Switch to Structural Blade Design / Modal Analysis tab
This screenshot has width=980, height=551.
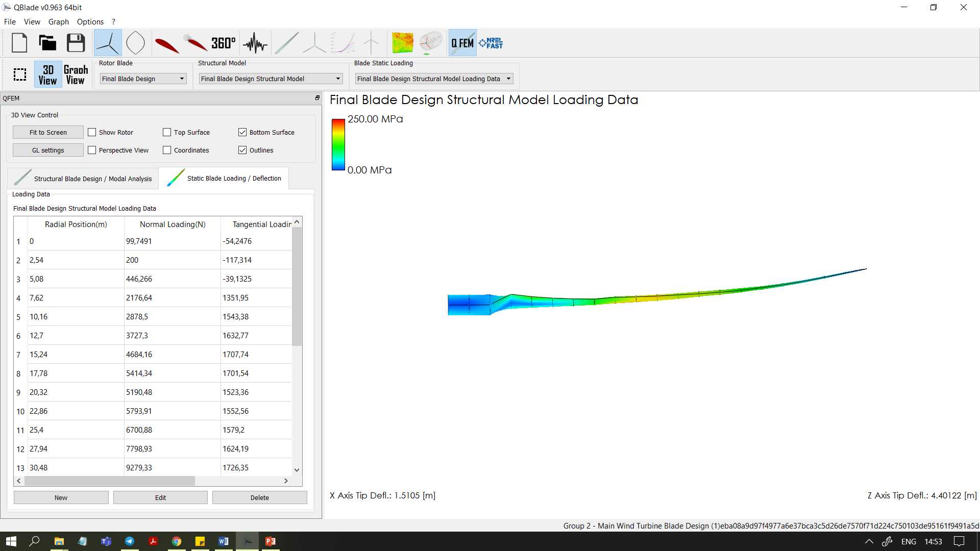pos(83,179)
